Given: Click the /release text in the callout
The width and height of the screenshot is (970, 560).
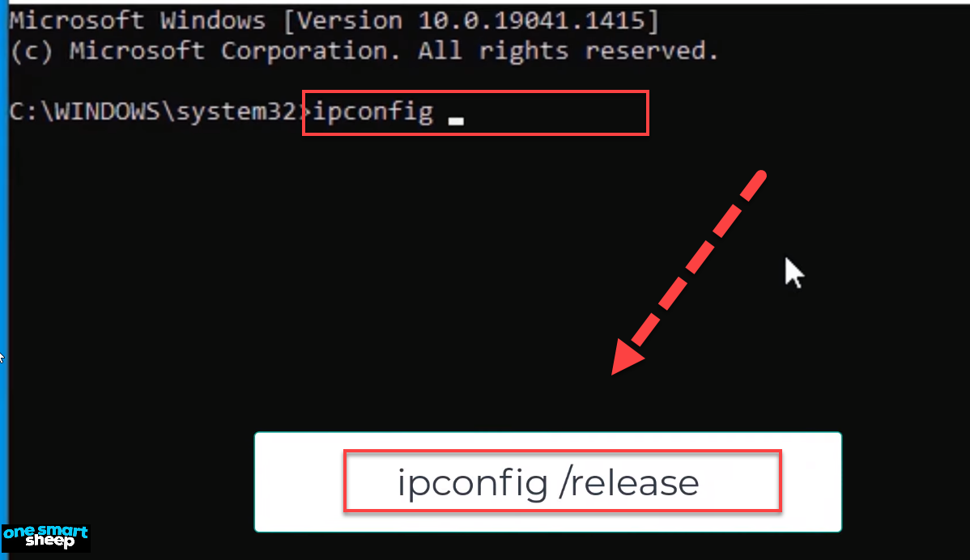Looking at the screenshot, I should [628, 483].
